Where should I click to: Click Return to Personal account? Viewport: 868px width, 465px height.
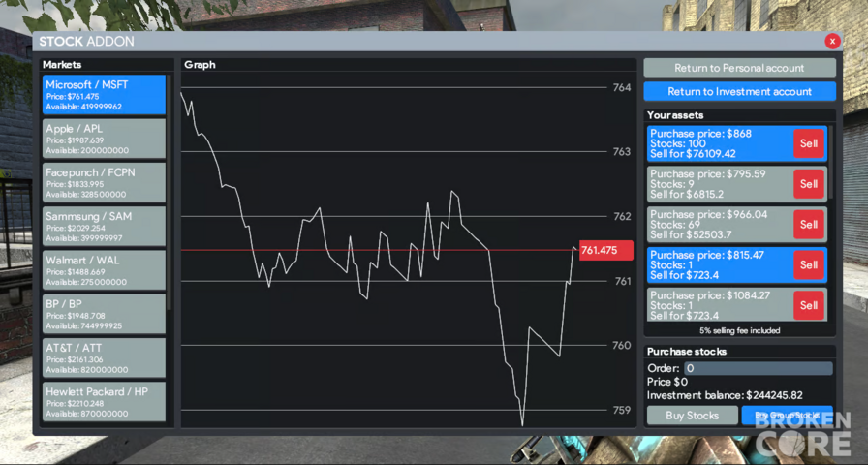(x=739, y=68)
